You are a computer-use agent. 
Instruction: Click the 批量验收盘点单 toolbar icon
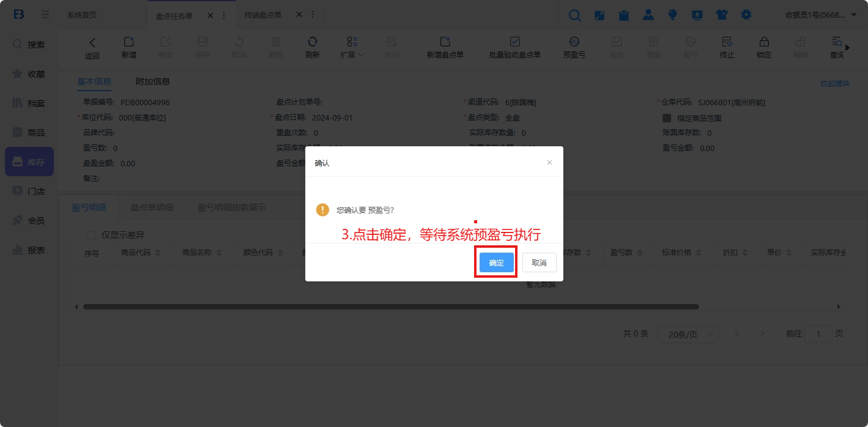514,42
